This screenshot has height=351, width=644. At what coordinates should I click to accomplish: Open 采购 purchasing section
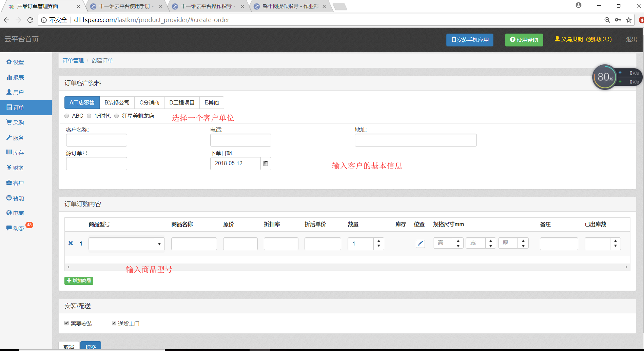[15, 122]
